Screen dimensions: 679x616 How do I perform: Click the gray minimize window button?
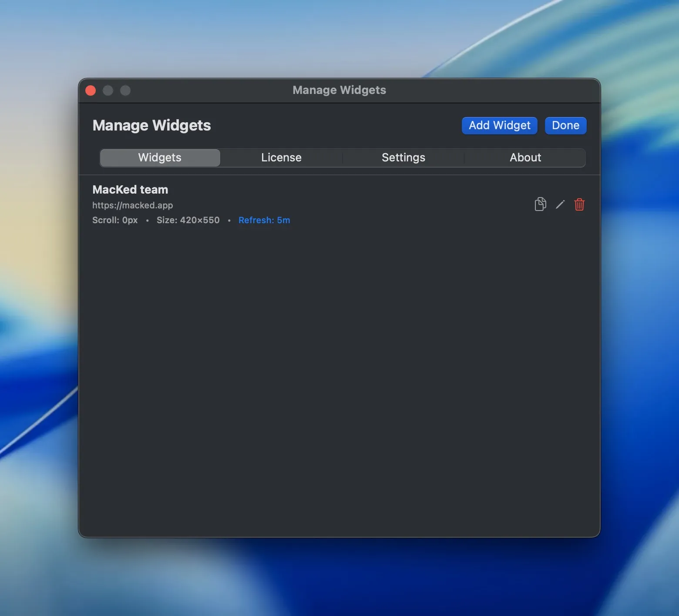(108, 90)
